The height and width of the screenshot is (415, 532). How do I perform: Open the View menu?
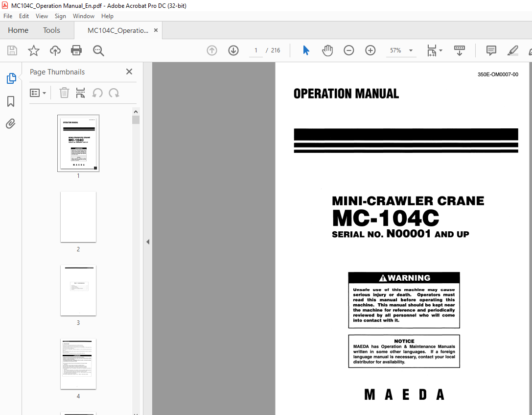42,16
